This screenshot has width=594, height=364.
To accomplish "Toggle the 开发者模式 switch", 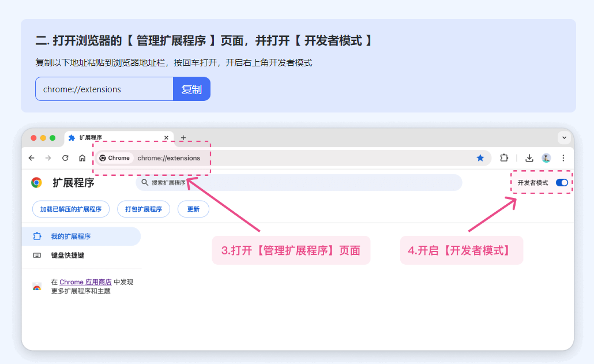I will click(x=562, y=183).
